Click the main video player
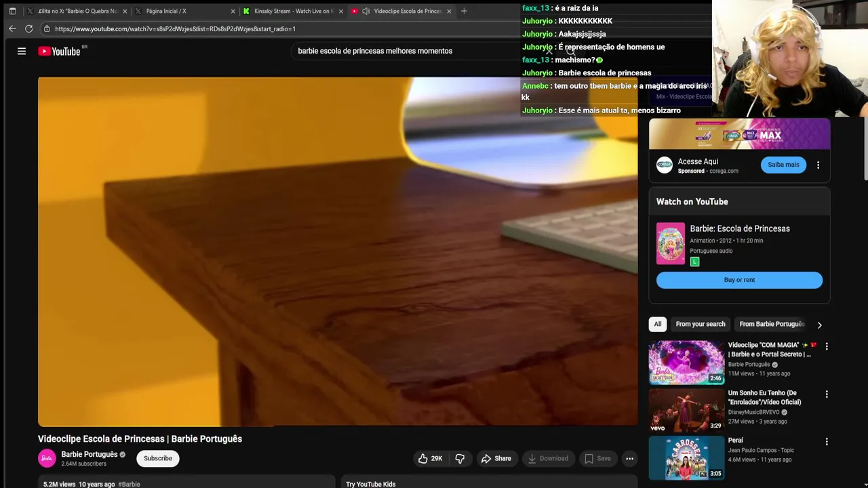Image resolution: width=868 pixels, height=488 pixels. point(338,251)
